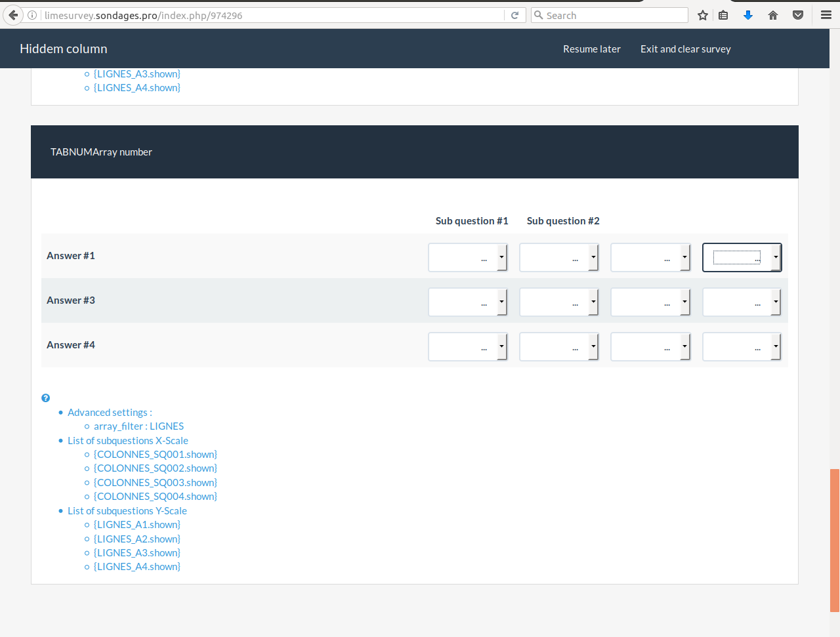This screenshot has width=840, height=637.
Task: Go to the browser home icon
Action: tap(773, 15)
